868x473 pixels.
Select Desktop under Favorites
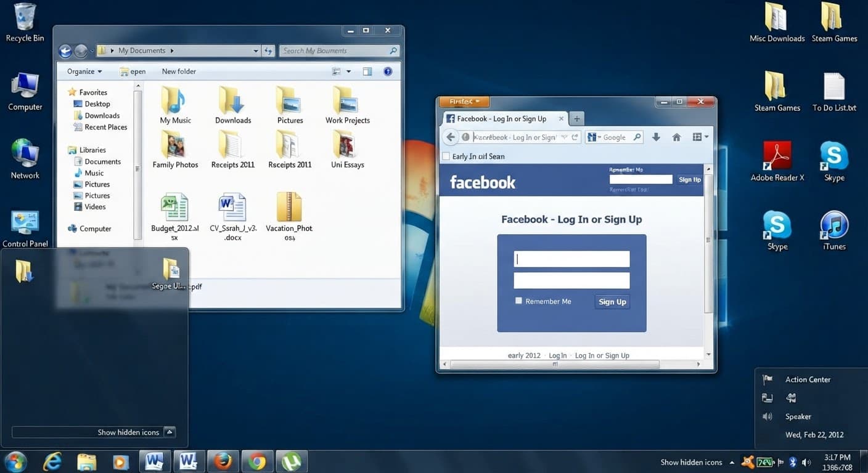tap(97, 104)
